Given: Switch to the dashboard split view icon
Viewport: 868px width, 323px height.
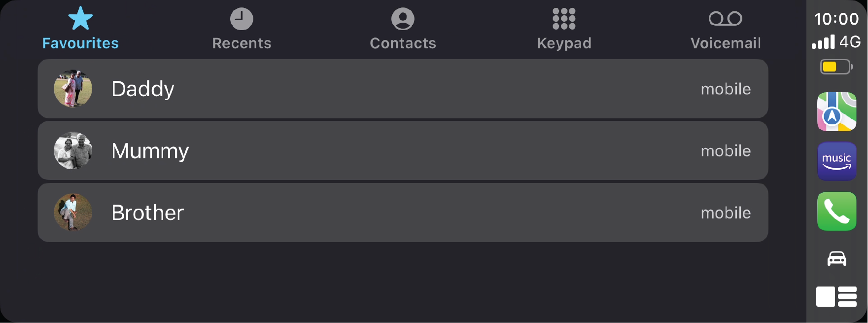Looking at the screenshot, I should 836,297.
